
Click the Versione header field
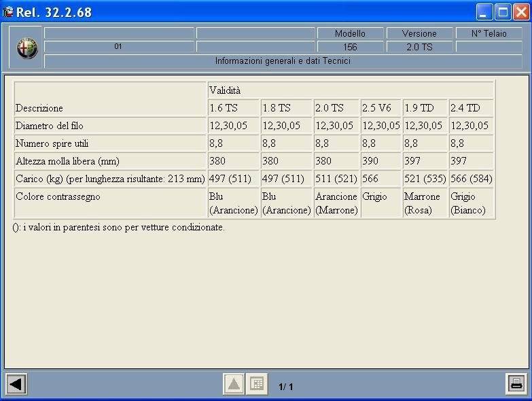[419, 33]
